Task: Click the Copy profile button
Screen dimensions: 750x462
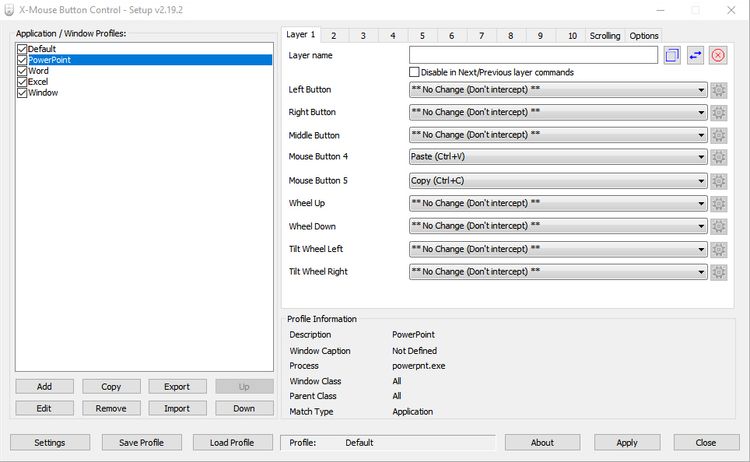Action: click(x=111, y=386)
